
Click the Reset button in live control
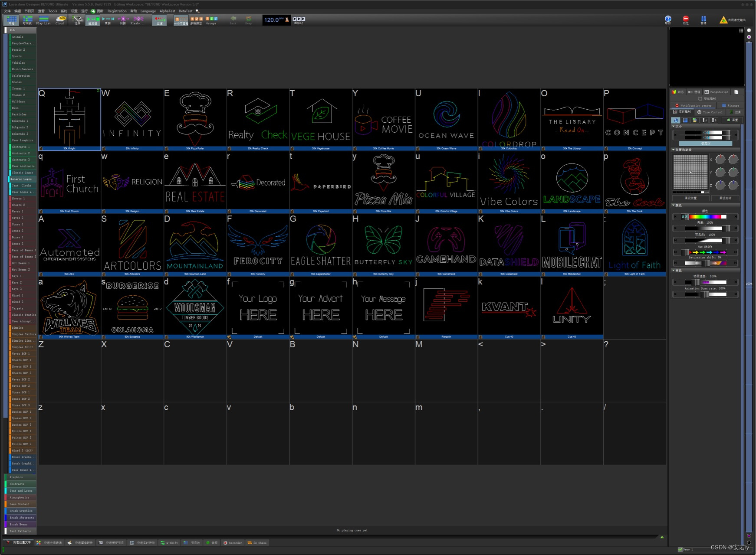(x=732, y=120)
